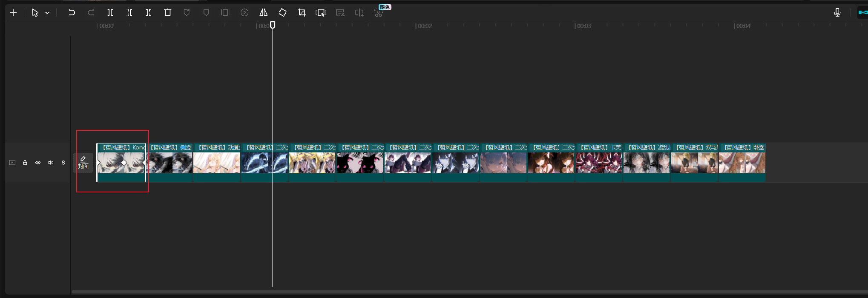This screenshot has height=298, width=868.
Task: Click the diamond keyframe on the Kon clip
Action: pos(124,163)
